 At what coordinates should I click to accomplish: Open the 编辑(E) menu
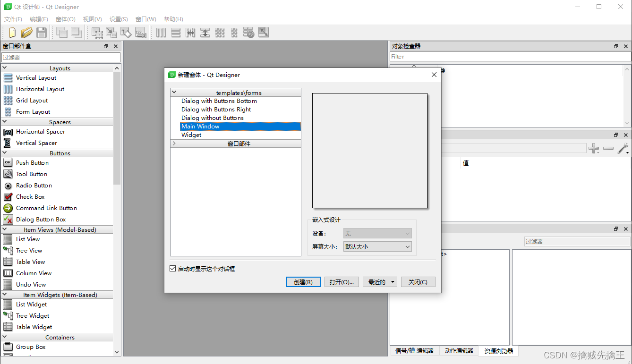point(39,19)
